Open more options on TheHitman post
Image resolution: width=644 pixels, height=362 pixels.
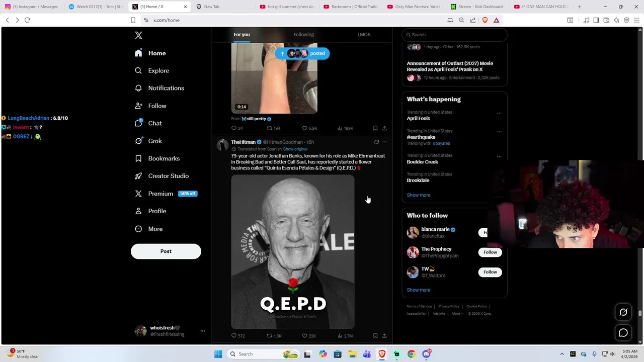[x=384, y=142]
